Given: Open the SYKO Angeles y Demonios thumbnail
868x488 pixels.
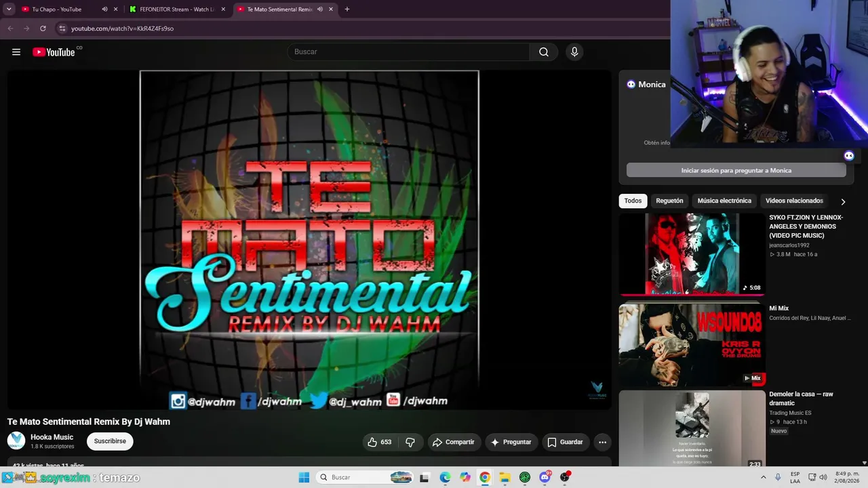Looking at the screenshot, I should tap(692, 255).
